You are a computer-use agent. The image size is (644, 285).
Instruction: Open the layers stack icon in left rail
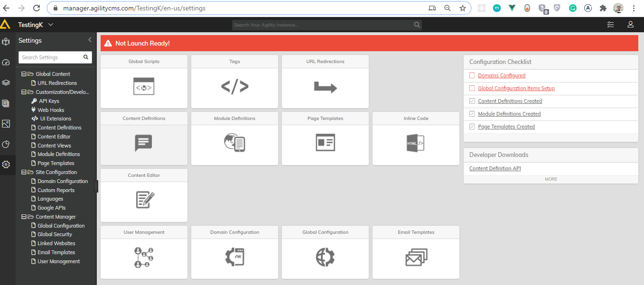(x=6, y=83)
